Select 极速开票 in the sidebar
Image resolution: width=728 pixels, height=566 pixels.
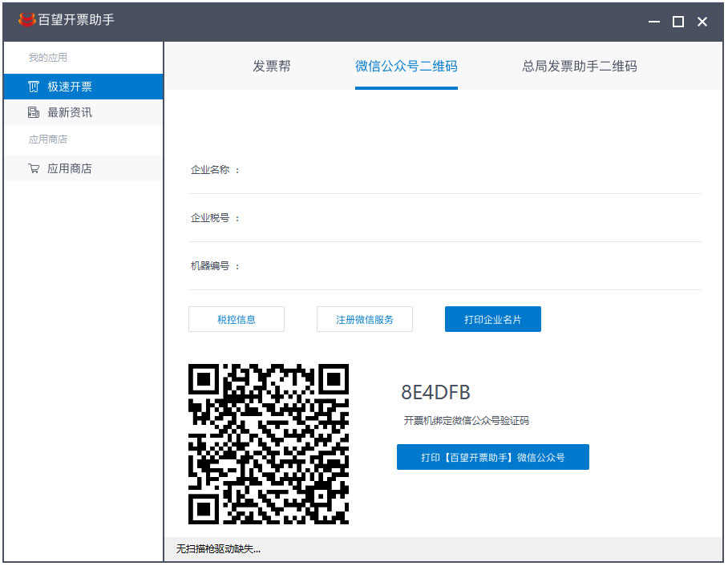[x=83, y=87]
